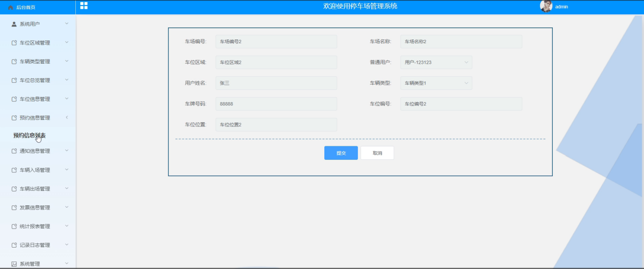This screenshot has width=644, height=269.
Task: Focus the 车位位置 input field
Action: pyautogui.click(x=276, y=125)
